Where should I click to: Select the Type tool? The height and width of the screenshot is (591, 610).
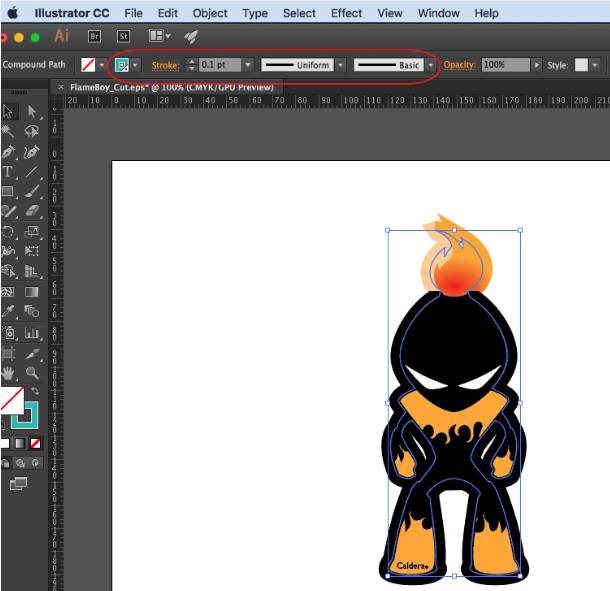point(8,172)
